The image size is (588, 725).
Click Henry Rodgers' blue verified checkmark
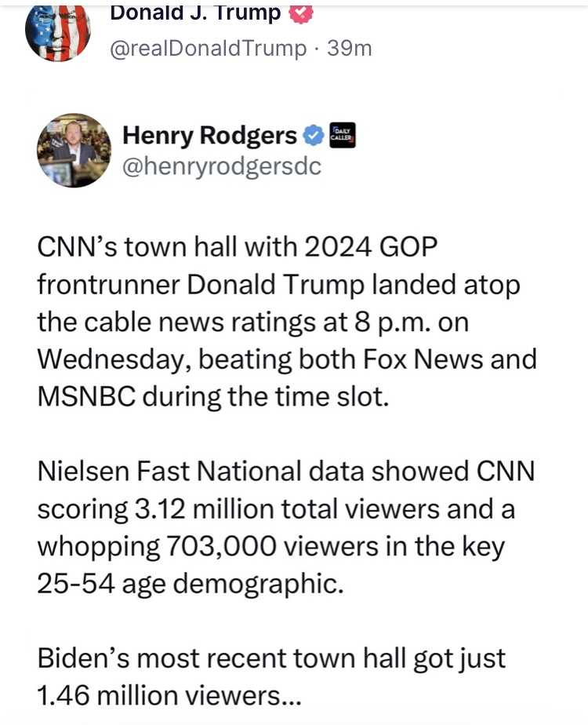313,136
